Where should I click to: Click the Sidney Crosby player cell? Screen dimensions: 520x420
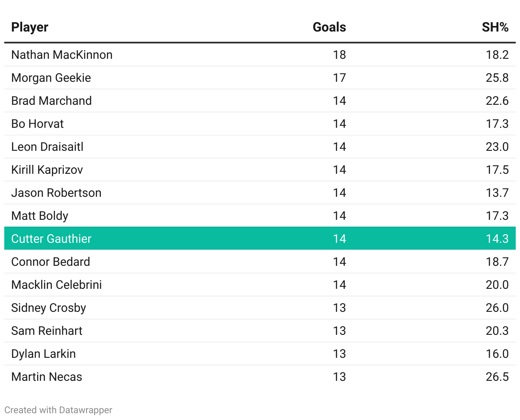tap(49, 308)
